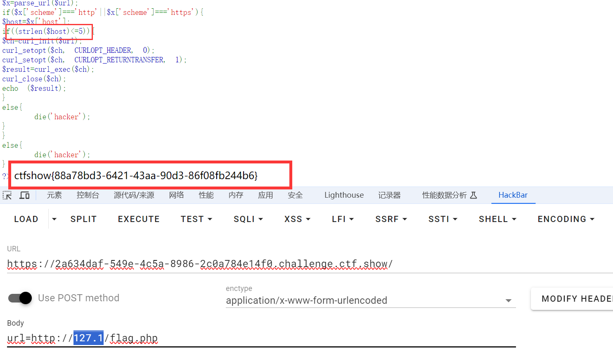This screenshot has width=613, height=364.
Task: Expand the SSRF menu
Action: click(x=391, y=219)
